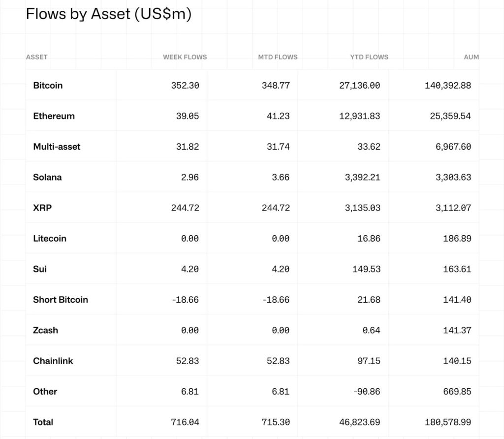Select Bitcoin's AUM value 140,392.88

coord(447,85)
